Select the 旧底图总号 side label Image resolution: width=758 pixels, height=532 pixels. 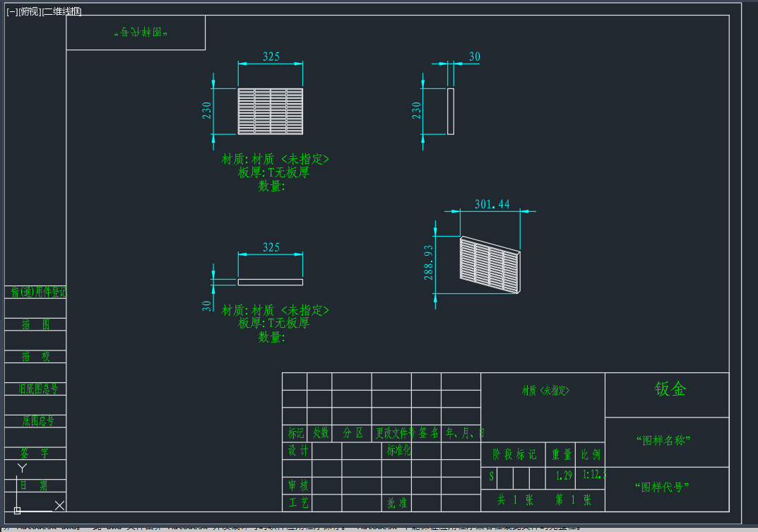[37, 389]
